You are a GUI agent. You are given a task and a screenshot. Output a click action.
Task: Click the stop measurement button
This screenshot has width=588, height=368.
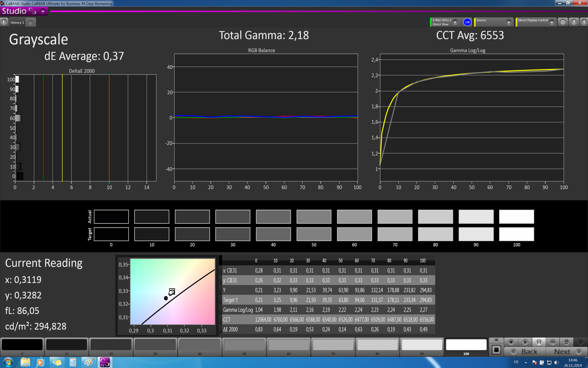(x=511, y=342)
